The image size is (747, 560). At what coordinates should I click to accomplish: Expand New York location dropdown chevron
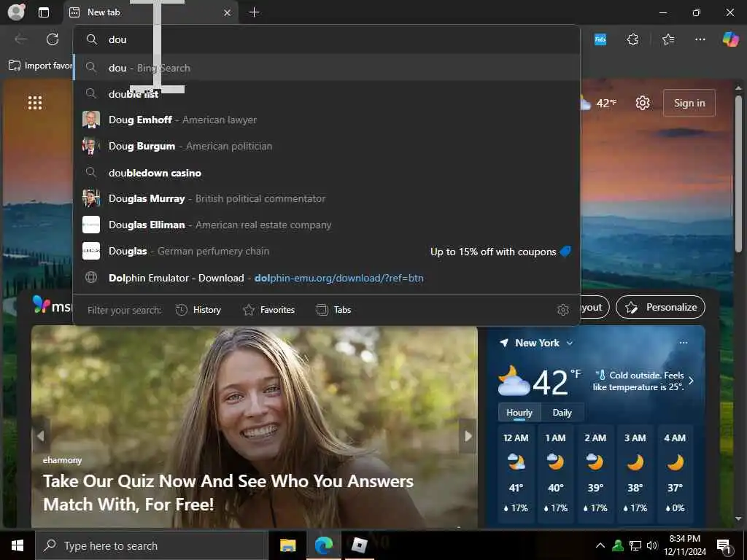pos(570,343)
